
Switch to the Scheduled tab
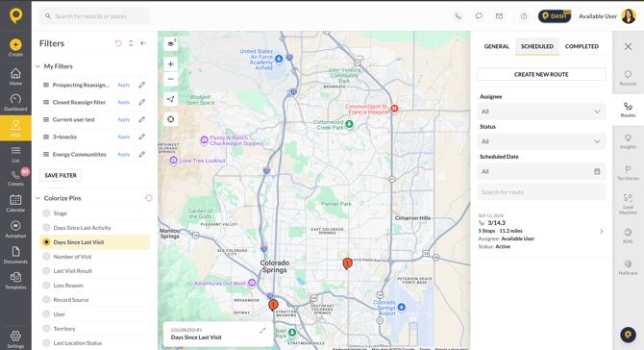[x=537, y=46]
